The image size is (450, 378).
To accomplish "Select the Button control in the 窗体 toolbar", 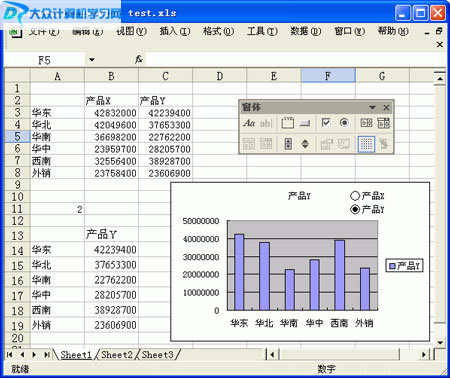I will tap(305, 123).
